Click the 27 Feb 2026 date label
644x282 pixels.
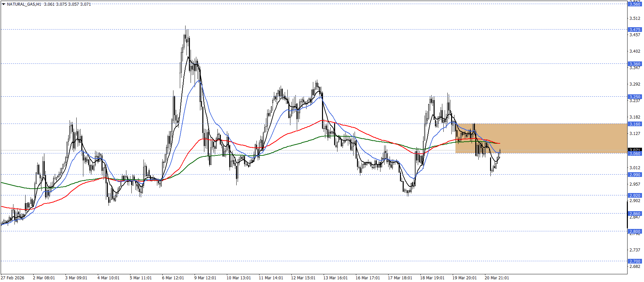[13, 278]
